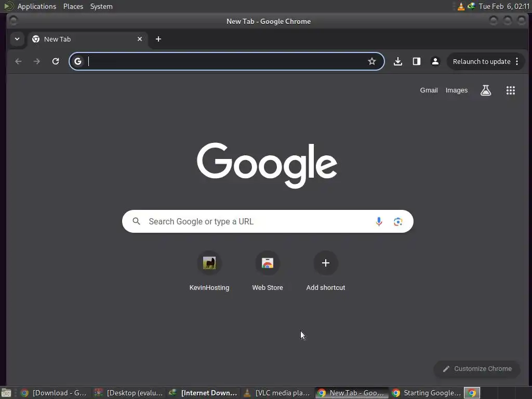Click the magnifier icon in the search box
This screenshot has height=399, width=532.
click(137, 221)
